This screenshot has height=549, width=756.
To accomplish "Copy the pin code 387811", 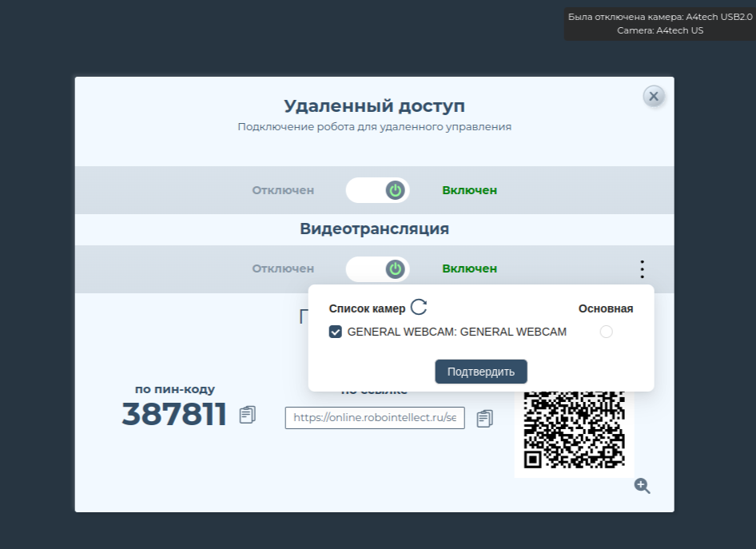I will tap(248, 415).
